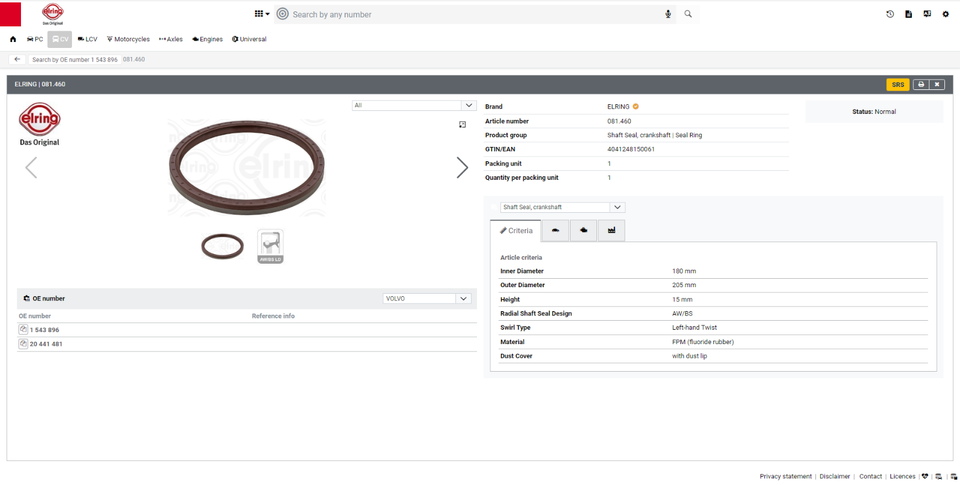Expand the Shaft Seal, crankshaft dropdown
Viewport: 960px width, 485px height.
(562, 207)
